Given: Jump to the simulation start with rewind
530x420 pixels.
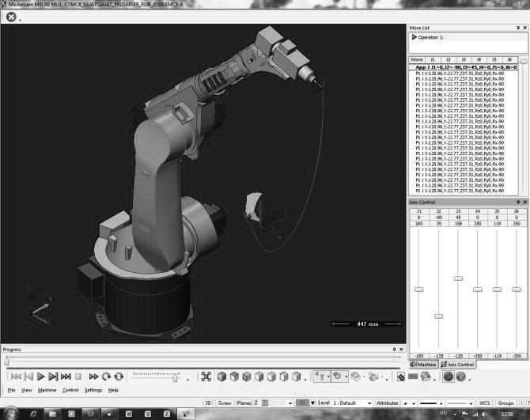Looking at the screenshot, I should (x=16, y=376).
